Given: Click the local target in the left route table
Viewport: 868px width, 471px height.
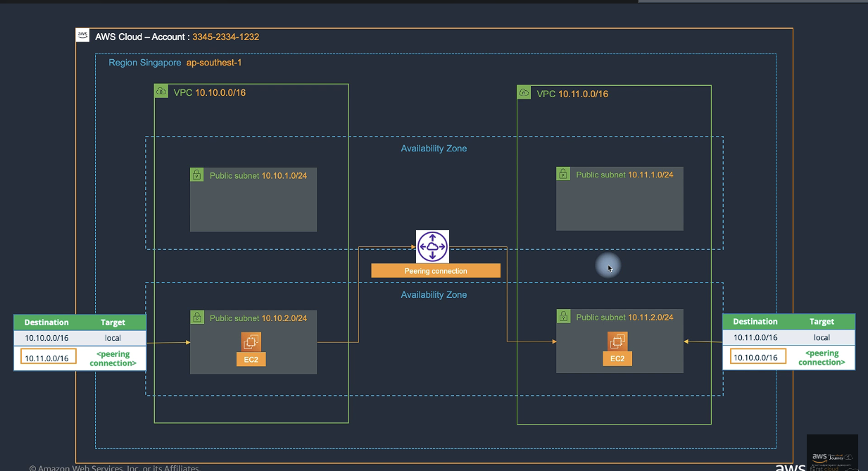Looking at the screenshot, I should (113, 338).
